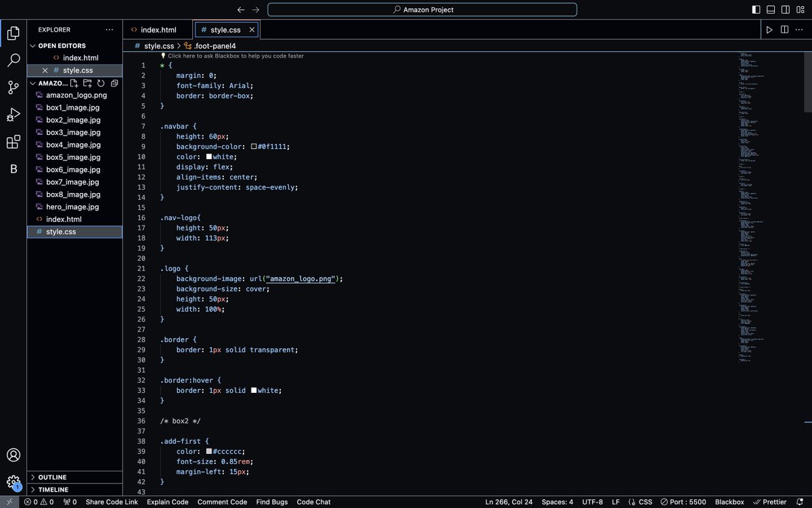Select CSS language mode in status bar

click(646, 502)
